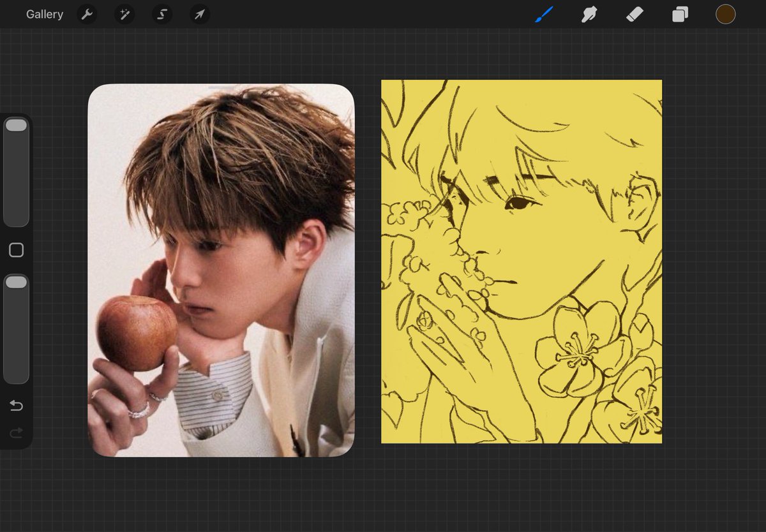
Task: Tap the square Modify button in sidebar
Action: 16,250
